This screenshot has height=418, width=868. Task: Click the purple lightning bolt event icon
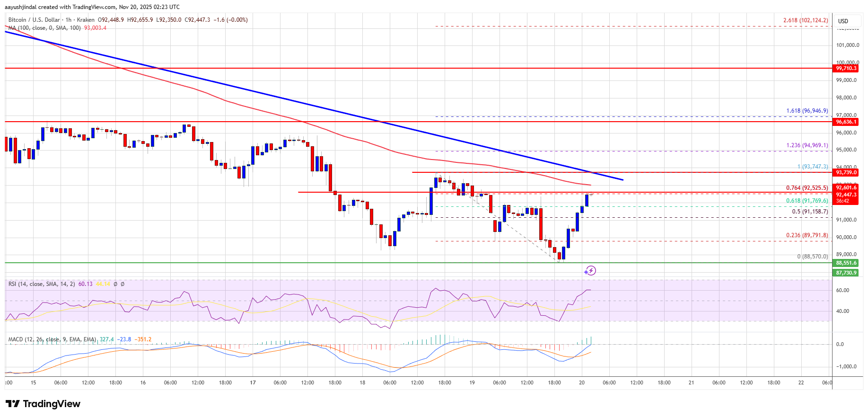(590, 271)
